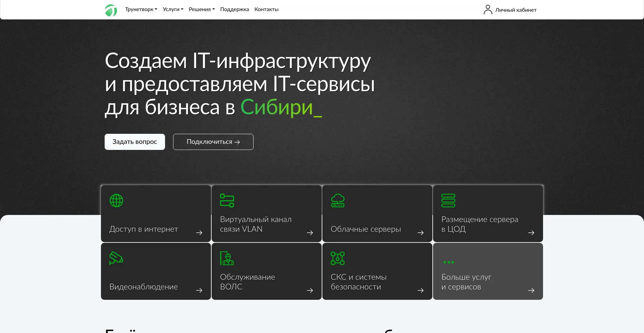Click arrow on СКС card
Viewport: 644px width, 333px height.
coord(421,290)
